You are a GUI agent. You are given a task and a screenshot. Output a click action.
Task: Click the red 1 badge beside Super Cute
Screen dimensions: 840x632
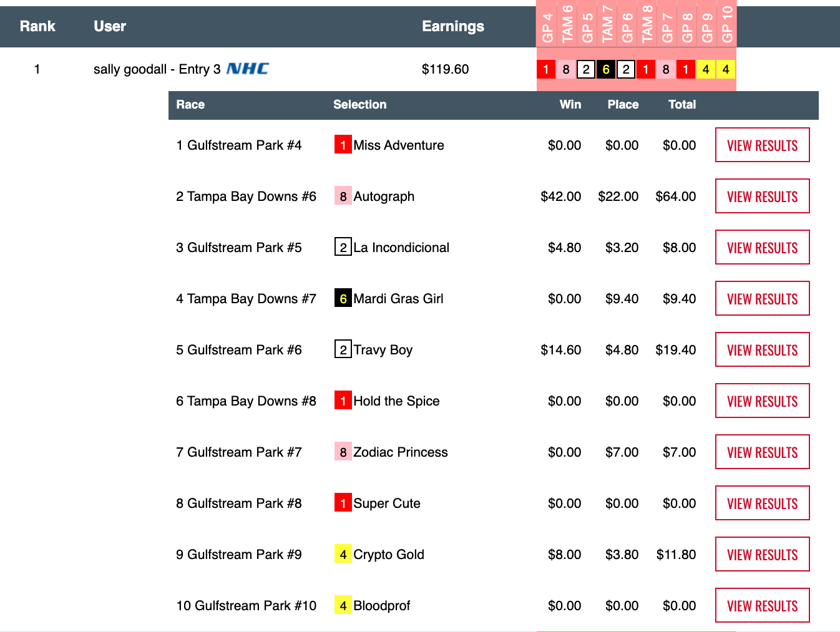[343, 503]
